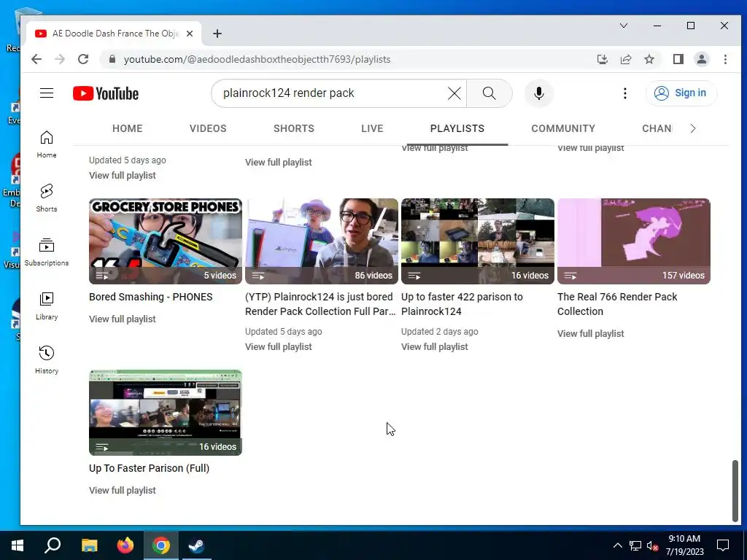The image size is (747, 560).
Task: View the site lock information
Action: [112, 59]
